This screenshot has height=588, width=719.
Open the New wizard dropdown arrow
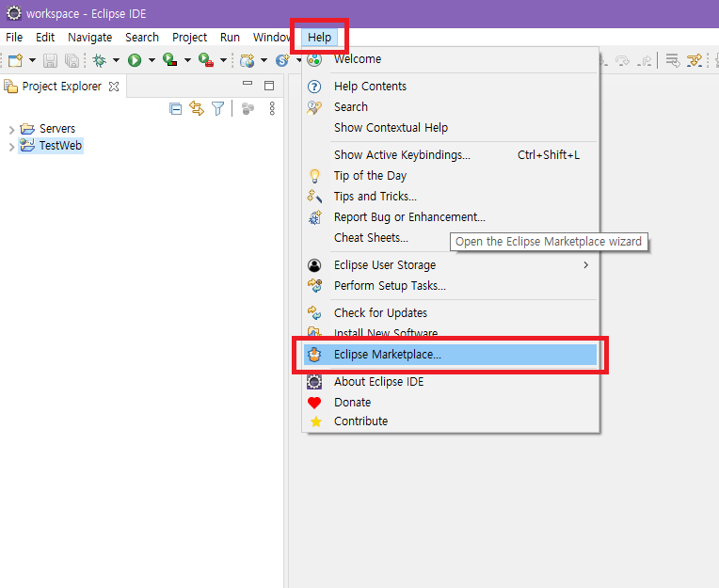point(32,60)
